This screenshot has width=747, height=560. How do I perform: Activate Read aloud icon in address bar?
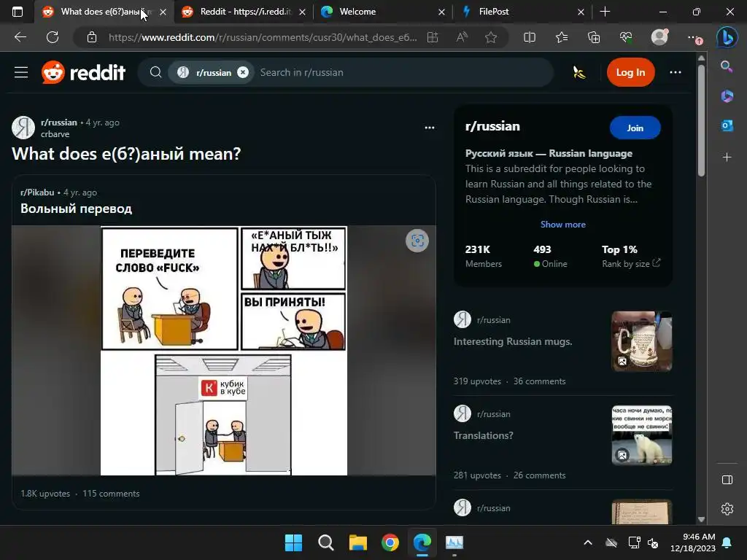pos(462,37)
